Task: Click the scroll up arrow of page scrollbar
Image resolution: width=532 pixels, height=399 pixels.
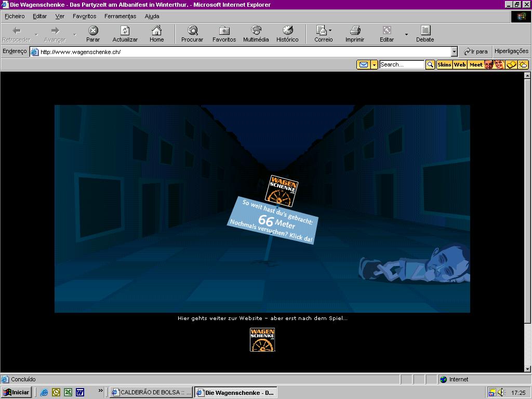Action: click(527, 76)
